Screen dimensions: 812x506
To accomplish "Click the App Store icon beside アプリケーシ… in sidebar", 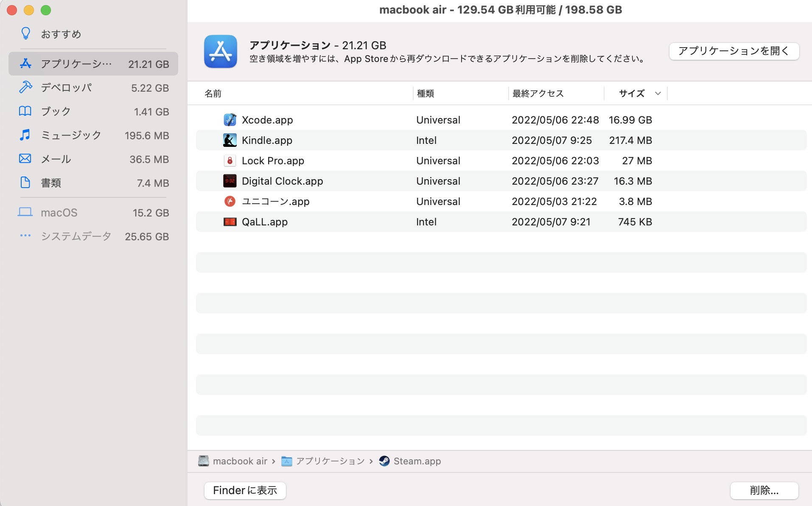I will click(x=25, y=64).
